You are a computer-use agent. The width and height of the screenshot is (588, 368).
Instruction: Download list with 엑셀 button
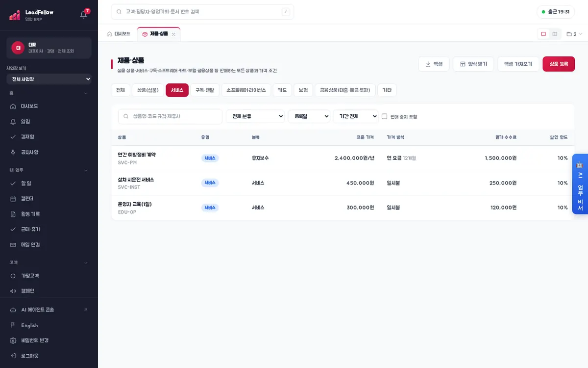coord(434,64)
